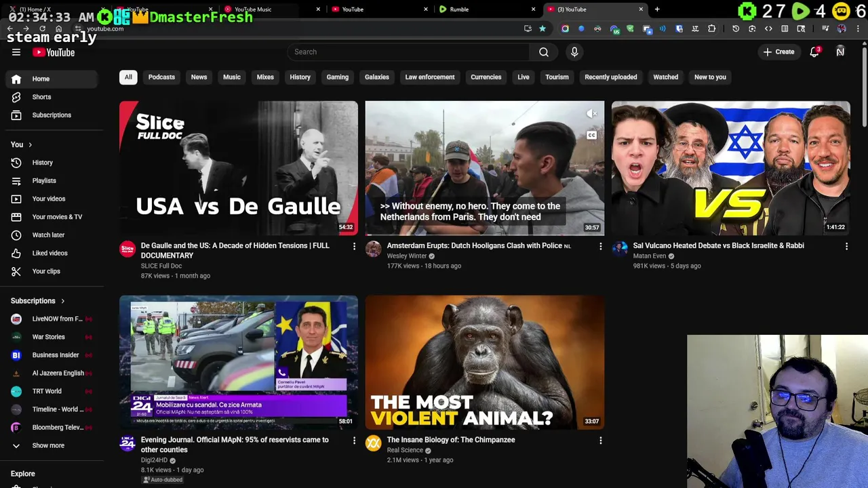Start voice search with the microphone icon

(x=574, y=52)
